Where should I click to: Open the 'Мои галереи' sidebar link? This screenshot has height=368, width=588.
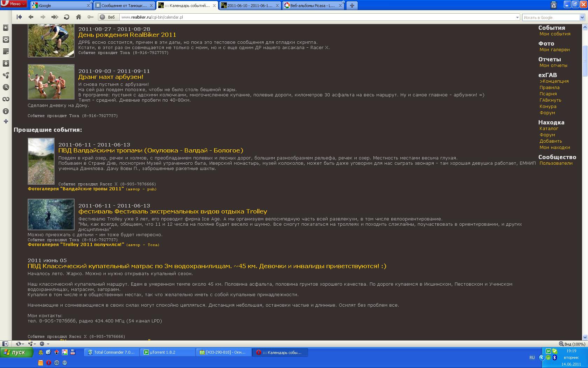[x=554, y=50]
